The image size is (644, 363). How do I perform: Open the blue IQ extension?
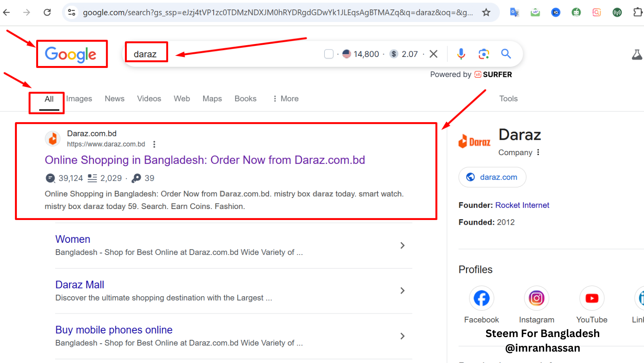pos(556,13)
